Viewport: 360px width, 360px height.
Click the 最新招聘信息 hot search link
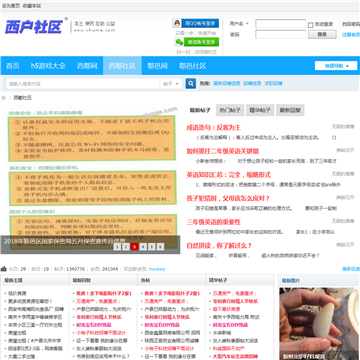pos(227,84)
